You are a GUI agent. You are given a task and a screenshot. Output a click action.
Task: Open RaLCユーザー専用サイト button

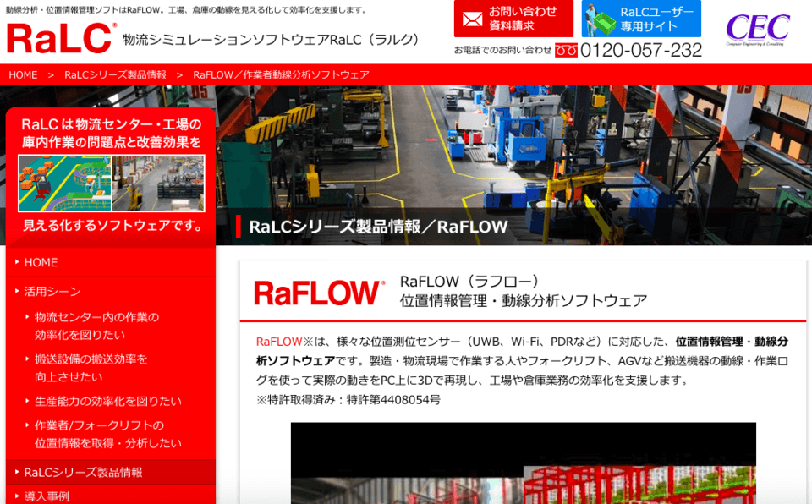[641, 19]
